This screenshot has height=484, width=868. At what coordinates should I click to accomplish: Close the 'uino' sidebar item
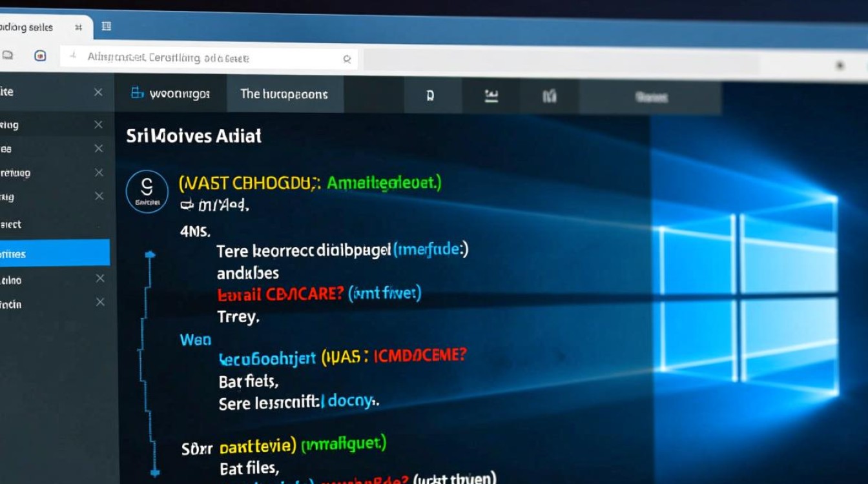point(99,278)
